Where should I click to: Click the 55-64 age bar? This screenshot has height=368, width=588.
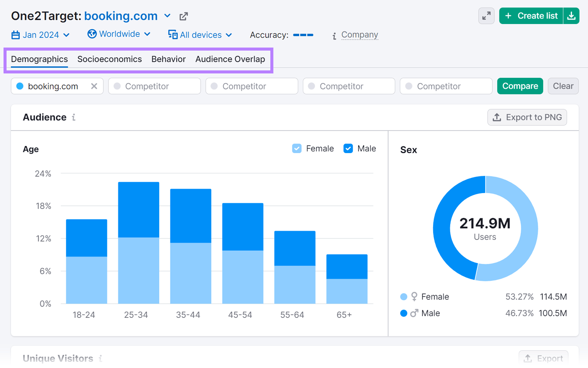(x=295, y=267)
